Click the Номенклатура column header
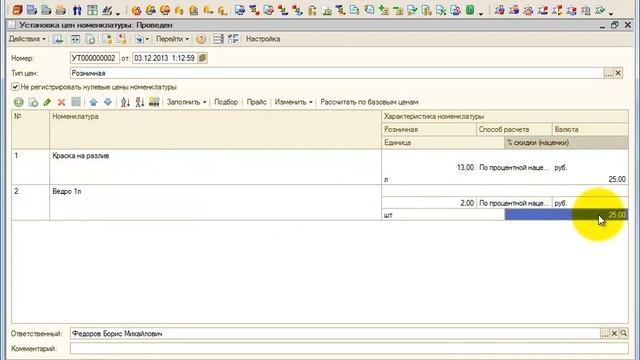Image resolution: width=640 pixels, height=360 pixels. [216, 129]
